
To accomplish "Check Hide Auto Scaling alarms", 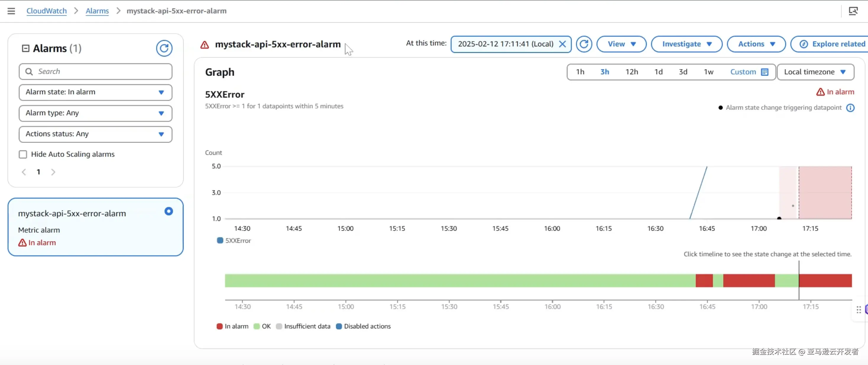I will [23, 154].
